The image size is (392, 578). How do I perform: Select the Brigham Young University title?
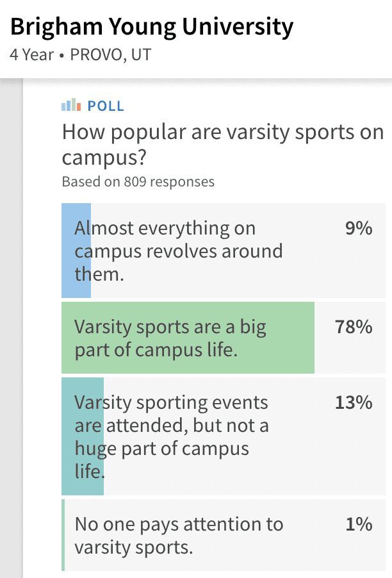click(x=152, y=27)
